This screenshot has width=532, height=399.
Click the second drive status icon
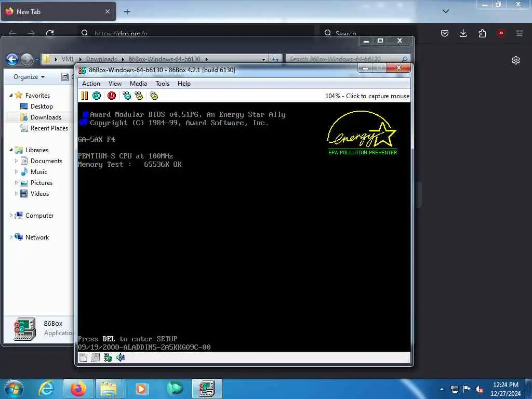[x=96, y=357]
